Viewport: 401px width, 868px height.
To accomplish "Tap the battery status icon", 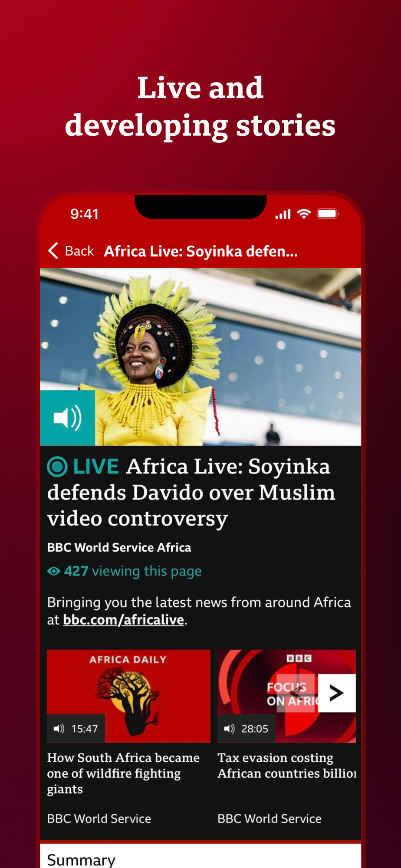I will coord(328,214).
